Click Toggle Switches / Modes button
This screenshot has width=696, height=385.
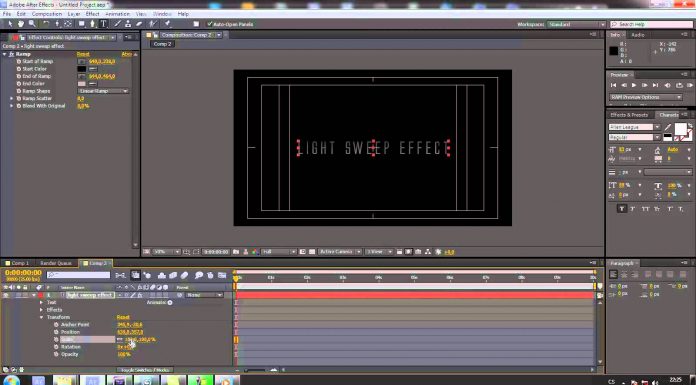(146, 370)
